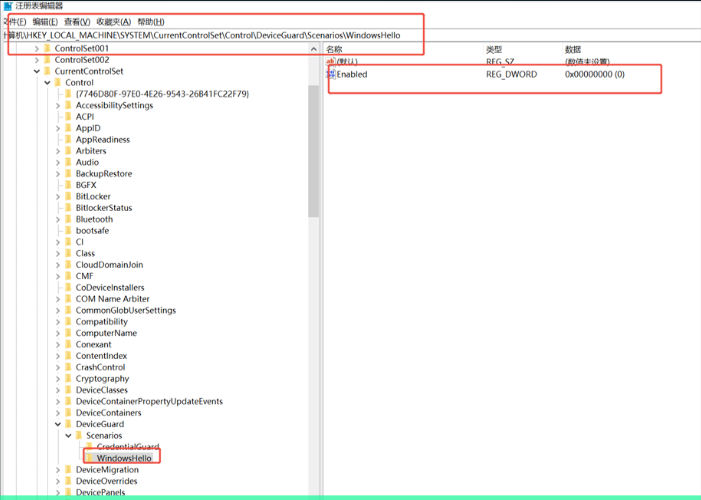The width and height of the screenshot is (701, 500).
Task: Select the DeviceContainers key
Action: tap(108, 413)
